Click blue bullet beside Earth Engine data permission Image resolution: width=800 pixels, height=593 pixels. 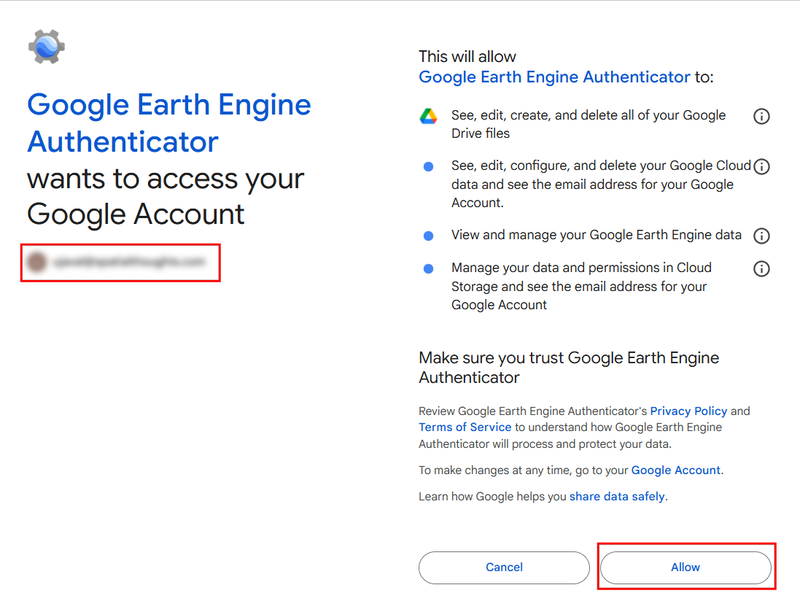tap(429, 236)
